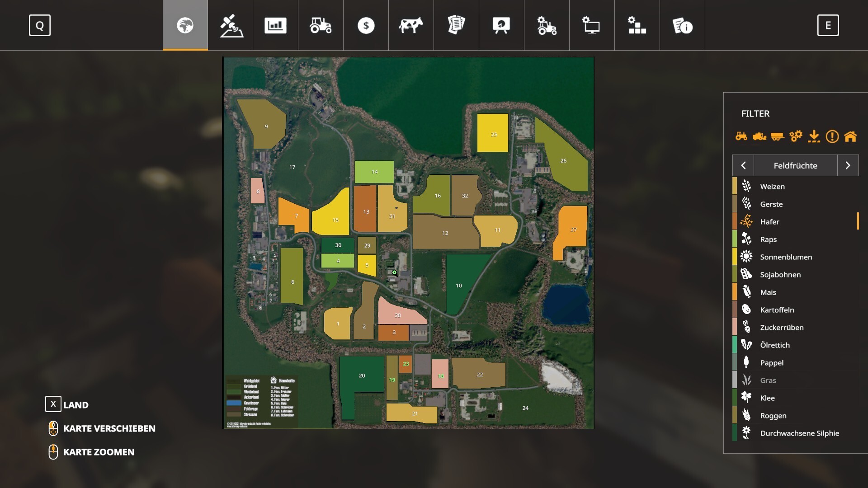Open the animals cow icon tab
Image resolution: width=868 pixels, height=488 pixels.
tap(411, 25)
